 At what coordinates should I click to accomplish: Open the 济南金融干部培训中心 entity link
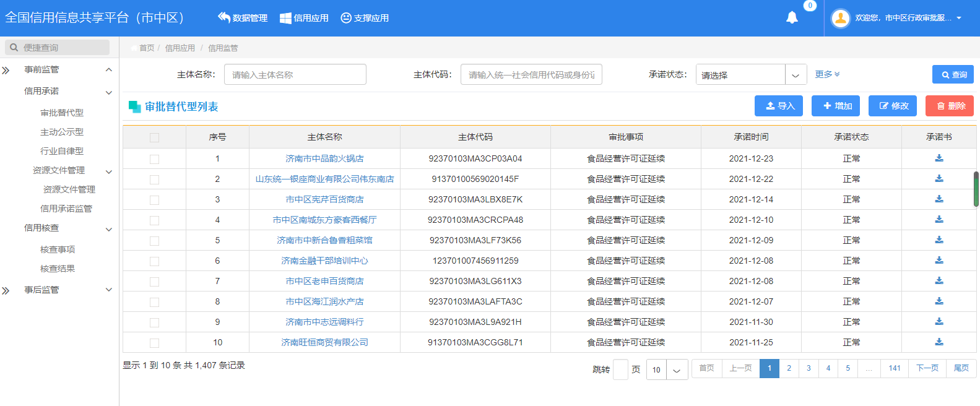(324, 261)
